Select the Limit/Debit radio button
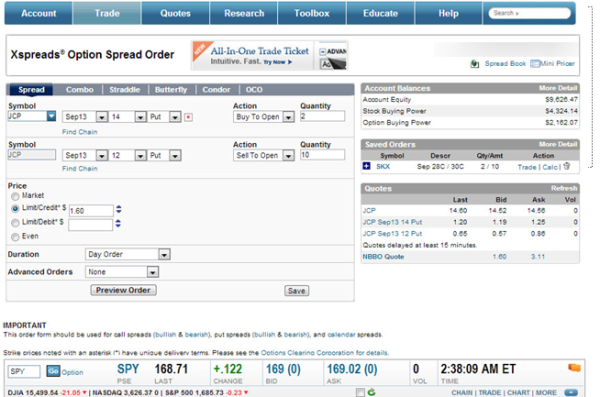Screen dimensions: 600x397 (x=15, y=223)
